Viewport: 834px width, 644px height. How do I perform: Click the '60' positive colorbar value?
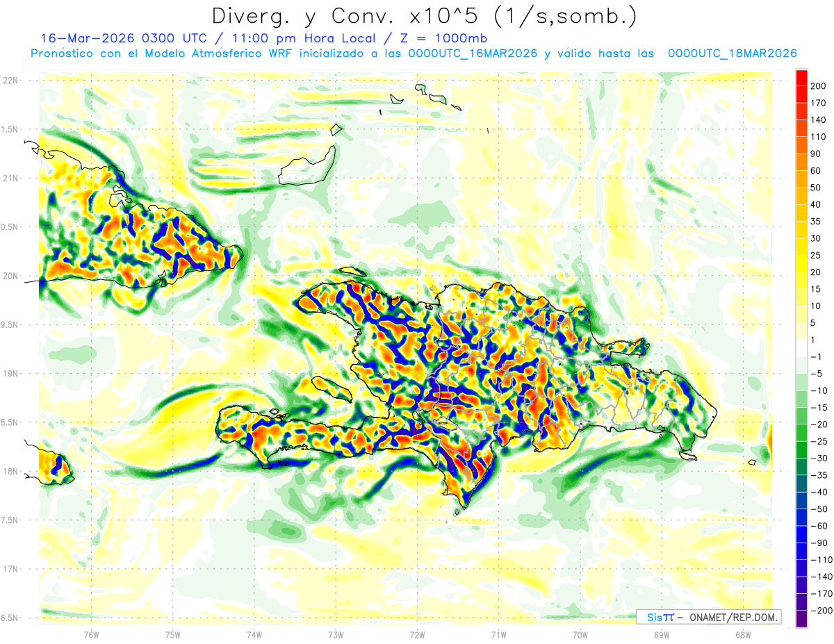(816, 170)
